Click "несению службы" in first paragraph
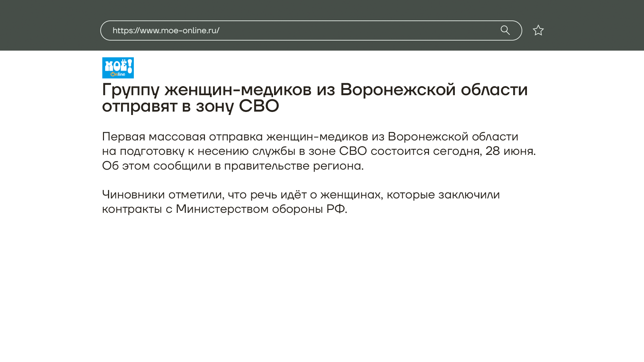Screen dimensions: 644x362 coord(246,151)
